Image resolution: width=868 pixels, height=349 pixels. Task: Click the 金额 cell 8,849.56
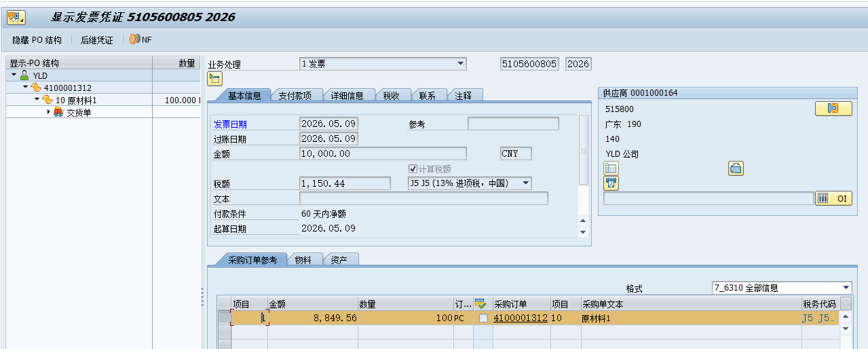pos(313,318)
